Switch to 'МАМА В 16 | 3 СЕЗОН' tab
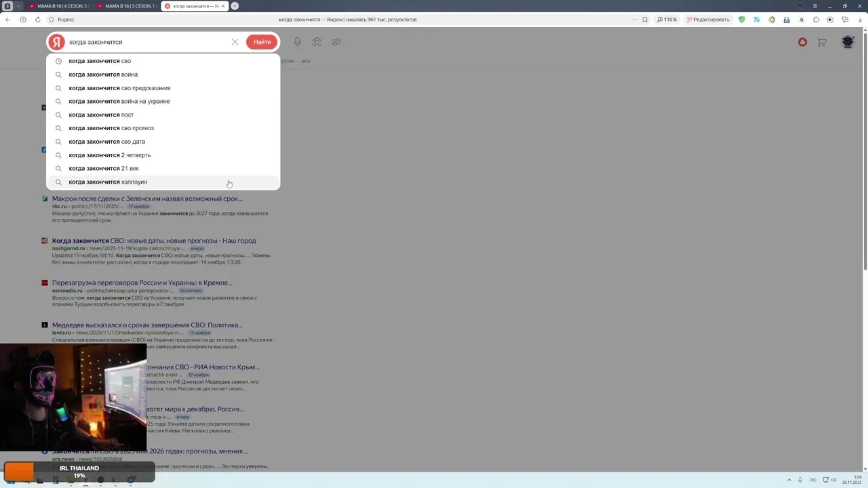Viewport: 868px width, 488px height. point(127,6)
